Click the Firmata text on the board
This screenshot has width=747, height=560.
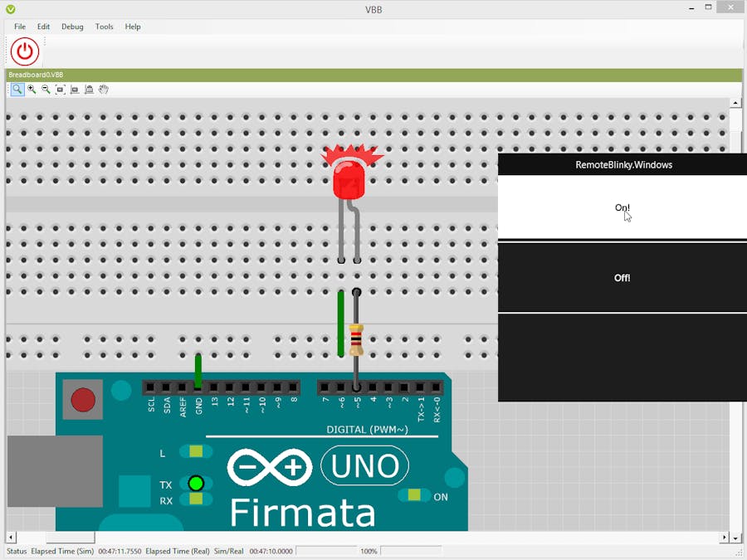[303, 513]
